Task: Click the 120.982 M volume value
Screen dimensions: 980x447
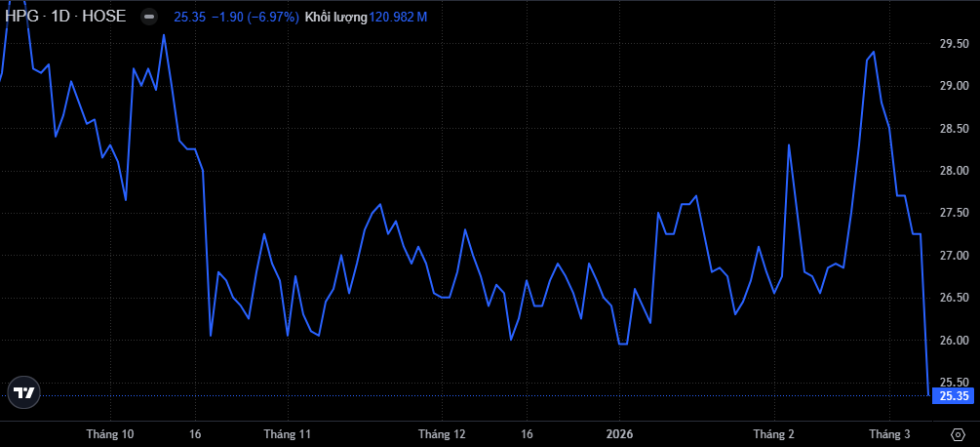Action: coord(398,18)
